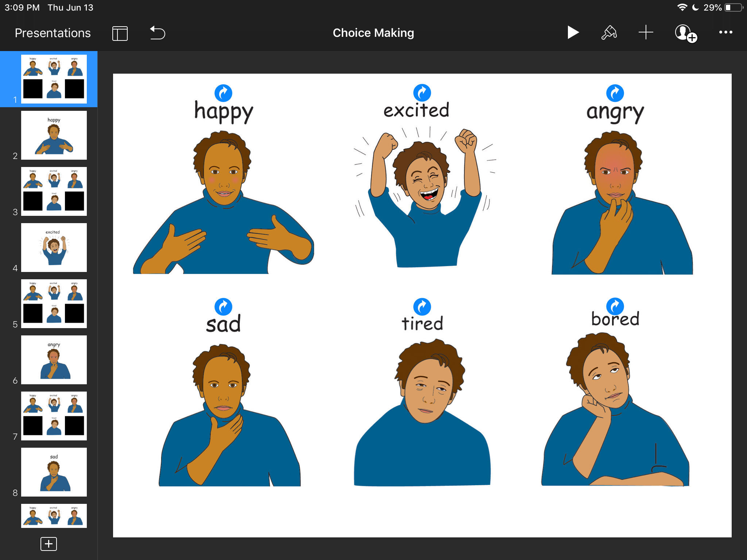Tap the link arrow above bored
The height and width of the screenshot is (560, 747).
(615, 307)
